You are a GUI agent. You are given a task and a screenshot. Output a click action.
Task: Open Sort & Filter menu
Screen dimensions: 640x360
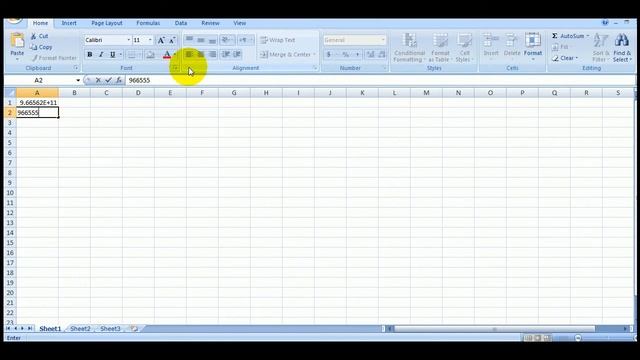(601, 48)
